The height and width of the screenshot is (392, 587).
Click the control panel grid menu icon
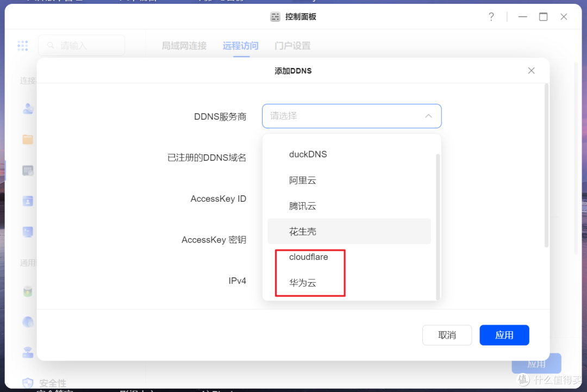[22, 46]
